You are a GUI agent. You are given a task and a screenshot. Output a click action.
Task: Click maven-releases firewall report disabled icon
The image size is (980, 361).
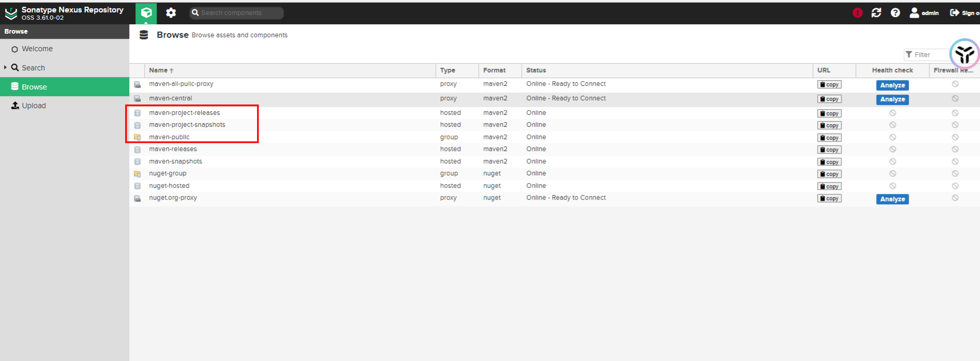click(955, 149)
